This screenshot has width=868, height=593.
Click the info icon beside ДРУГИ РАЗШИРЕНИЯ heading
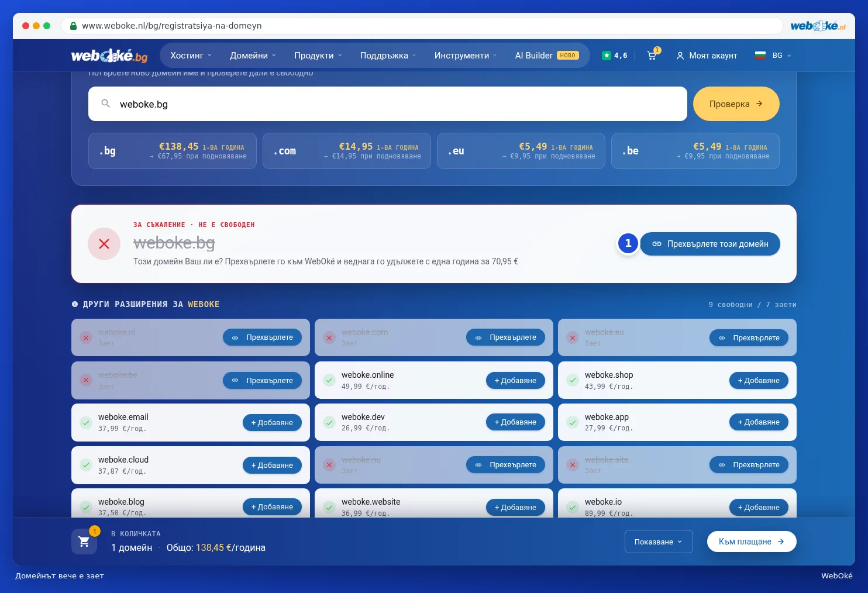click(x=75, y=304)
